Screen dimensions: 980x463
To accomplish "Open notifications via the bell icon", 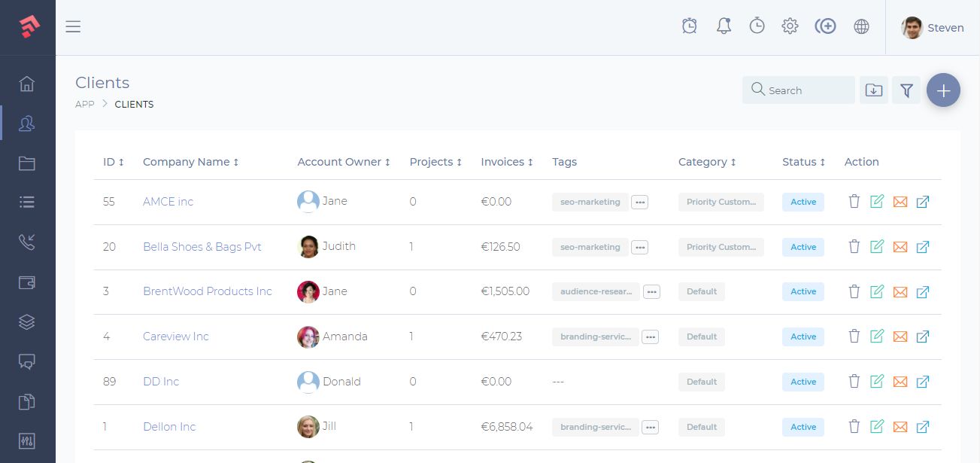I will pyautogui.click(x=723, y=25).
